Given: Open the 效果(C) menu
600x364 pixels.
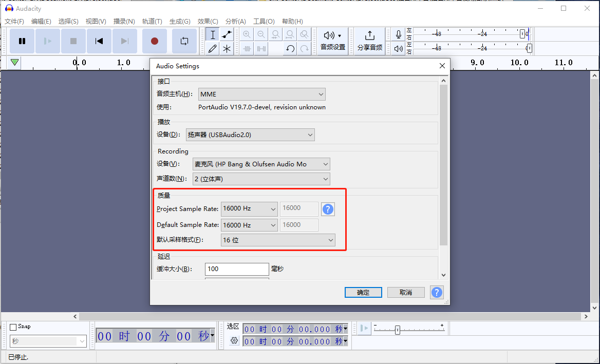Looking at the screenshot, I should coord(208,22).
